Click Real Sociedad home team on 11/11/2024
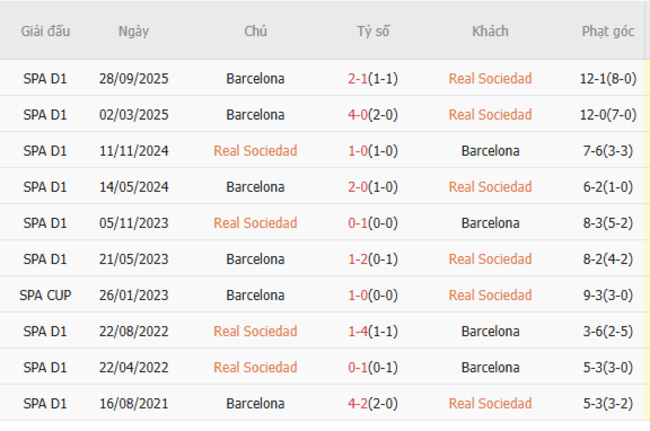Screen dimensions: 650x431 (x=255, y=151)
